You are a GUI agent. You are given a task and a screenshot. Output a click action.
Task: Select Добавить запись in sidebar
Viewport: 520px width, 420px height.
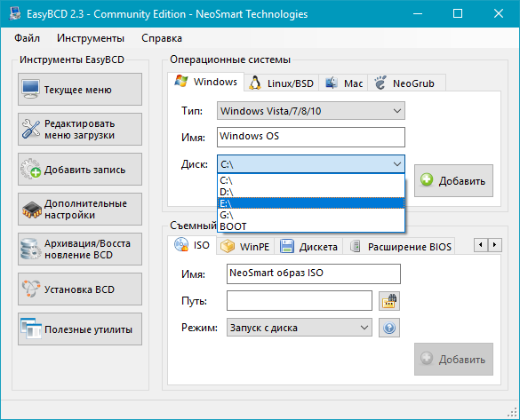pyautogui.click(x=80, y=170)
